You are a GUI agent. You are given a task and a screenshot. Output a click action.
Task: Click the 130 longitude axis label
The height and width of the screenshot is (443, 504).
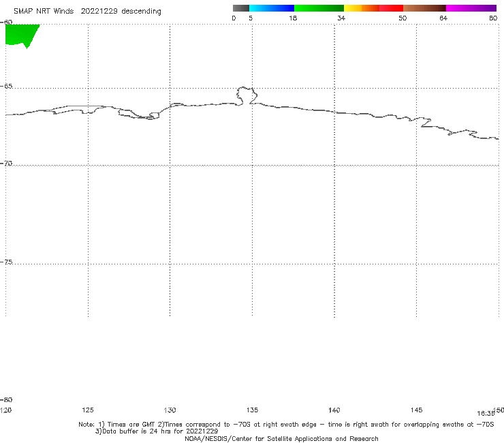point(170,410)
